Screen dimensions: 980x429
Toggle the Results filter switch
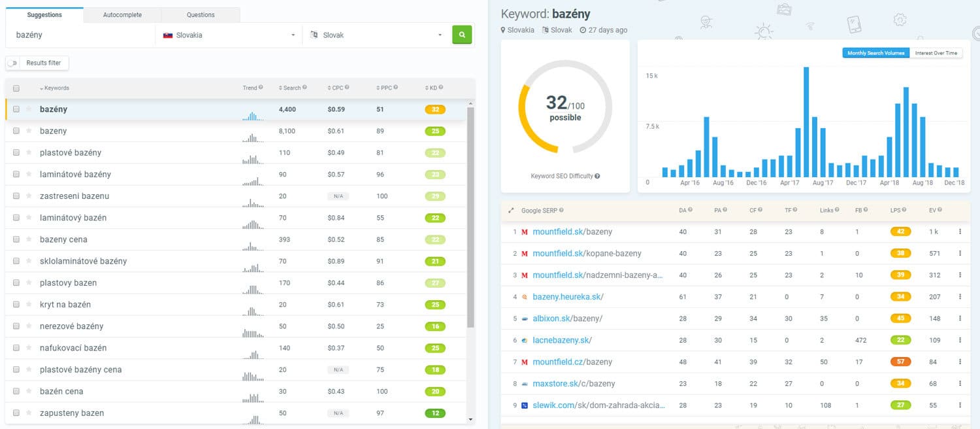14,63
